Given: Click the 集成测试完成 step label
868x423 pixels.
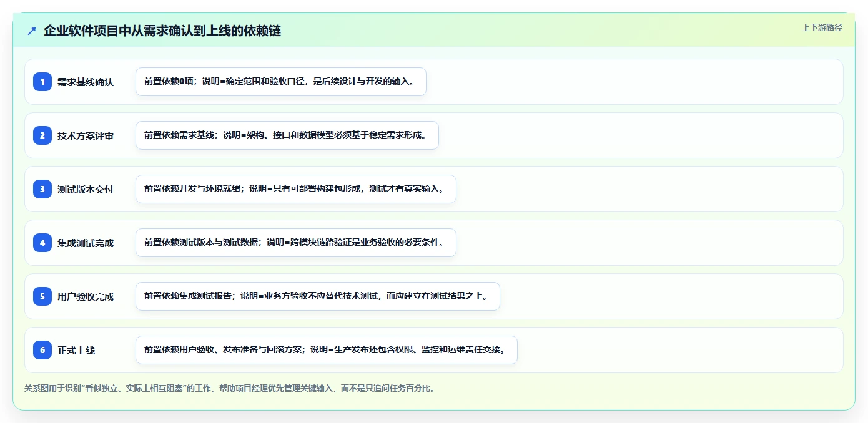Looking at the screenshot, I should pyautogui.click(x=86, y=243).
